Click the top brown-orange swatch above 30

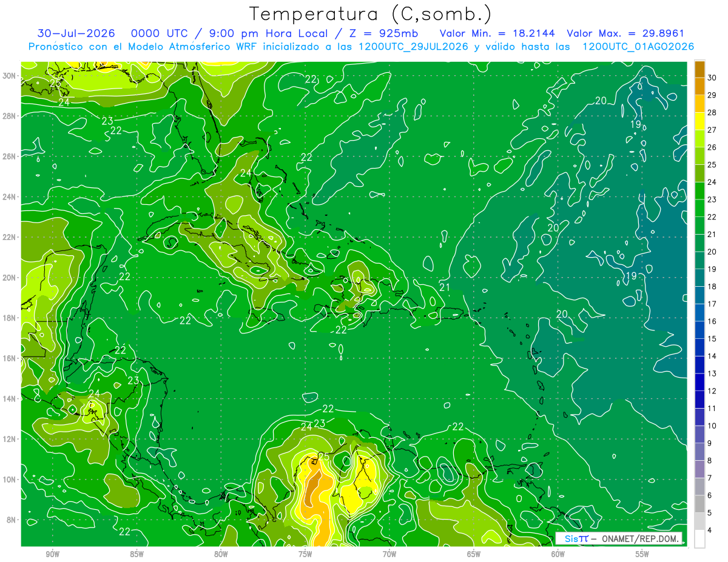(699, 69)
